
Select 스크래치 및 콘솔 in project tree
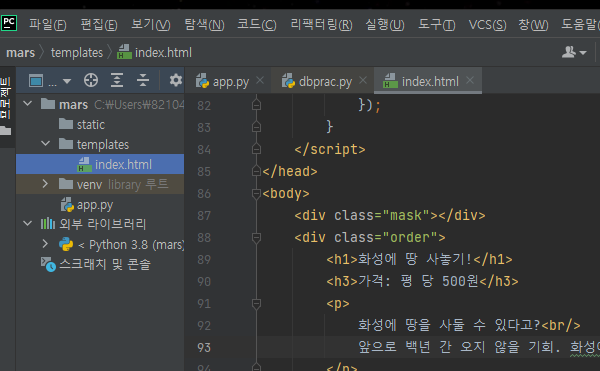[x=100, y=264]
